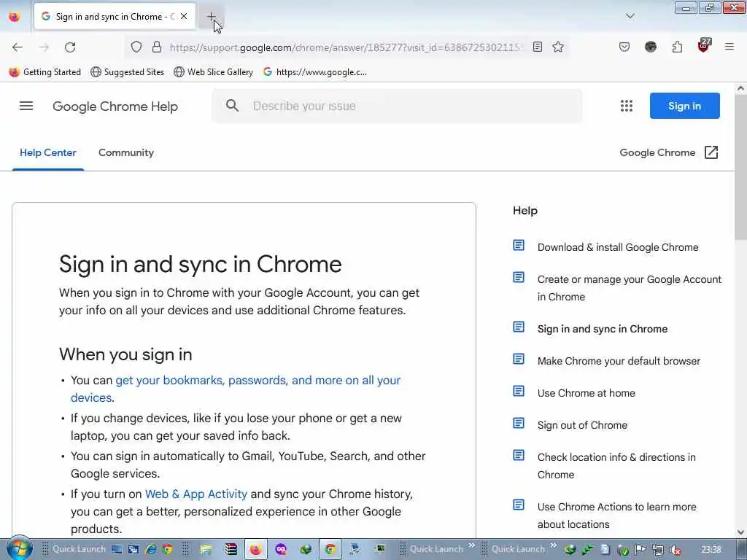Bookmark this page with the star
Image resolution: width=747 pixels, height=560 pixels.
point(558,47)
